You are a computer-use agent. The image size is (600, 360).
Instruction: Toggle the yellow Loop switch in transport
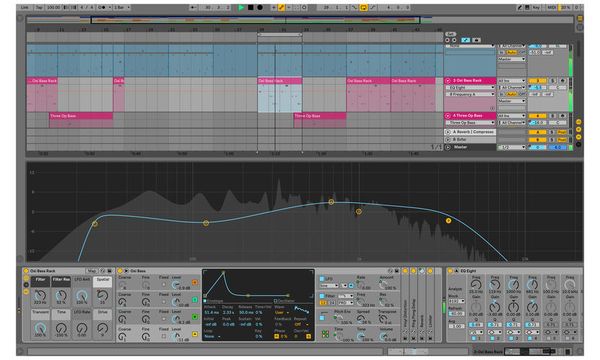363,7
